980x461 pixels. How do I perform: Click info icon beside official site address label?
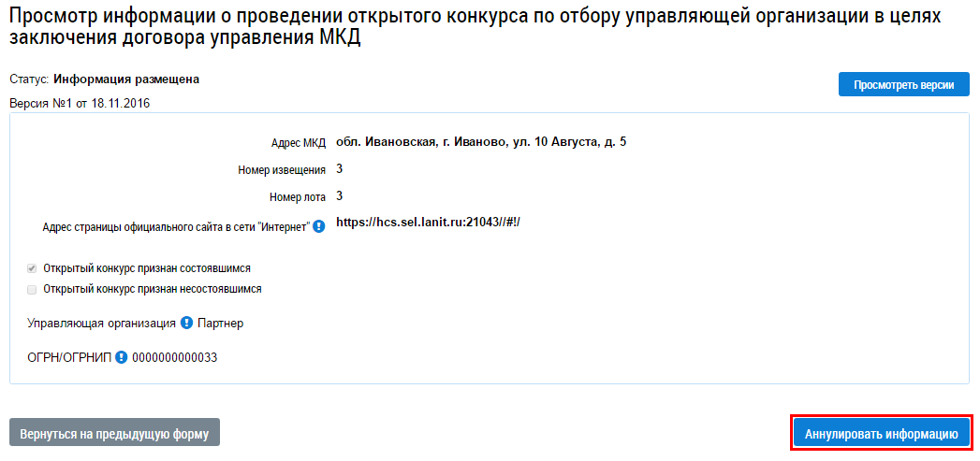coord(319,226)
